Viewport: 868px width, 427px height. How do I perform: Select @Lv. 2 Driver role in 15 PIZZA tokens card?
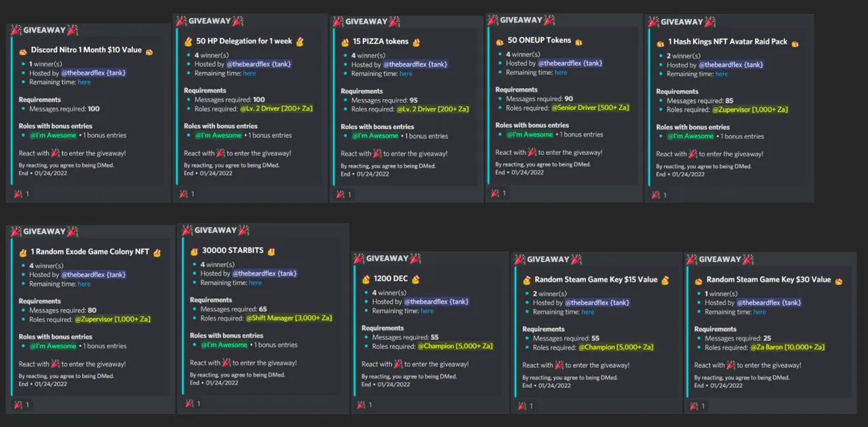433,109
